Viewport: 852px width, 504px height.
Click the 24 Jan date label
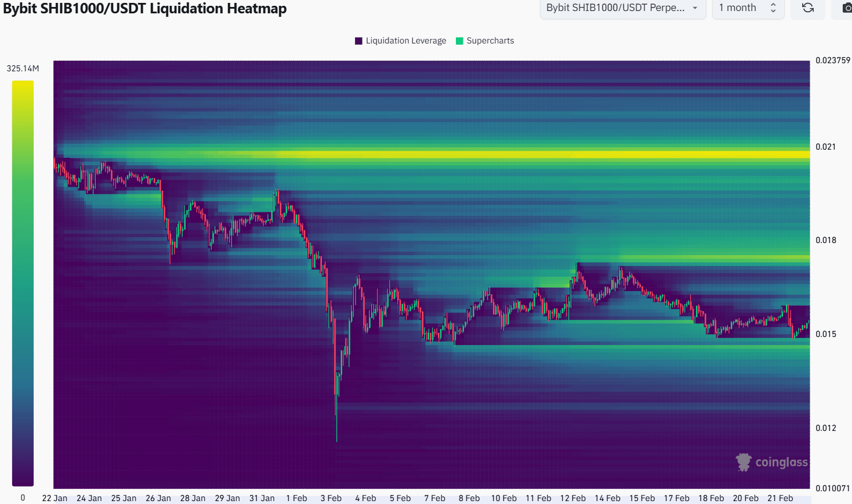pyautogui.click(x=89, y=498)
